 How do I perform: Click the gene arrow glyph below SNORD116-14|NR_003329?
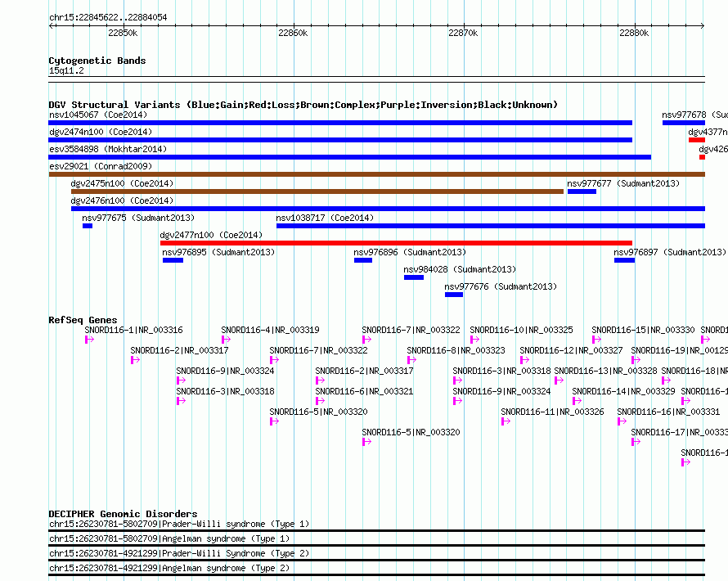coord(577,401)
